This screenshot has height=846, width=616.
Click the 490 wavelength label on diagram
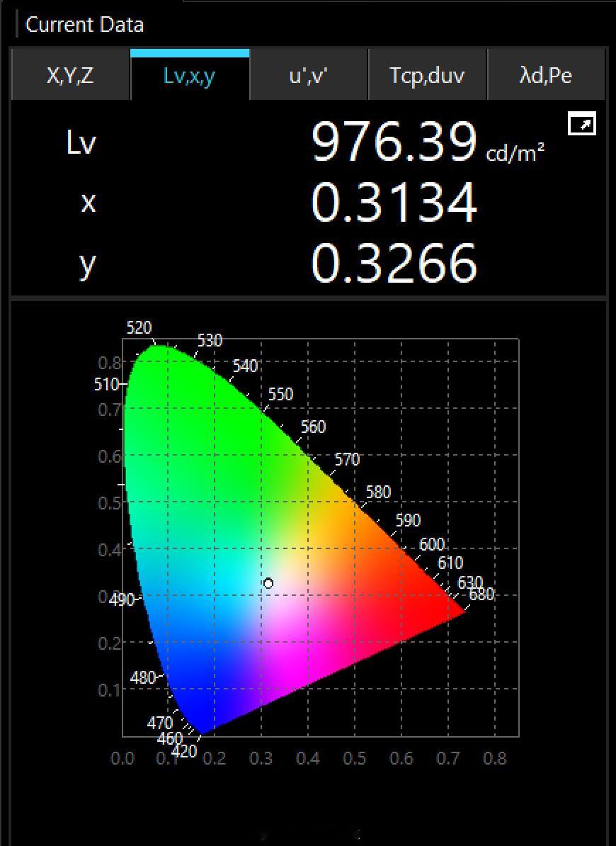pyautogui.click(x=122, y=600)
